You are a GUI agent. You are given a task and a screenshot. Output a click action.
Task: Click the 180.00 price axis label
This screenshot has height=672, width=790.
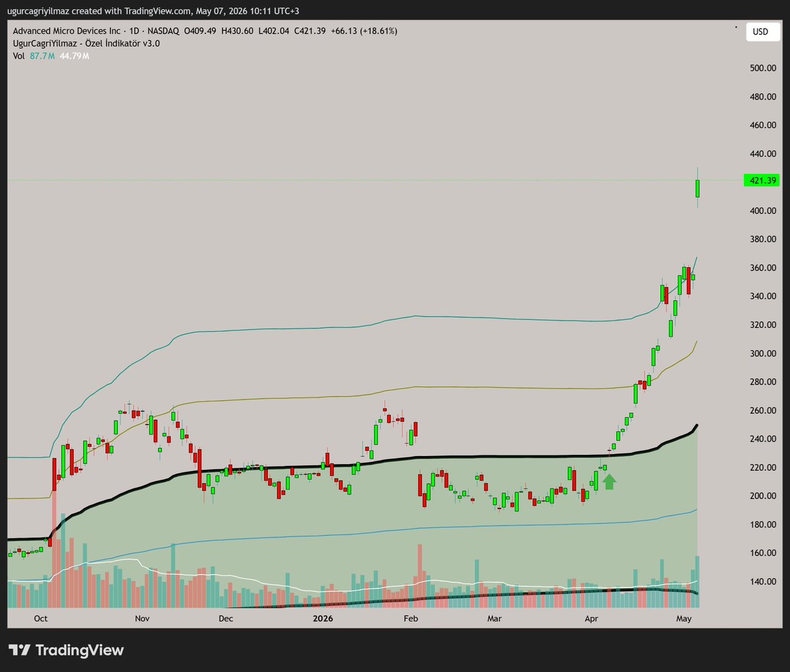click(763, 525)
